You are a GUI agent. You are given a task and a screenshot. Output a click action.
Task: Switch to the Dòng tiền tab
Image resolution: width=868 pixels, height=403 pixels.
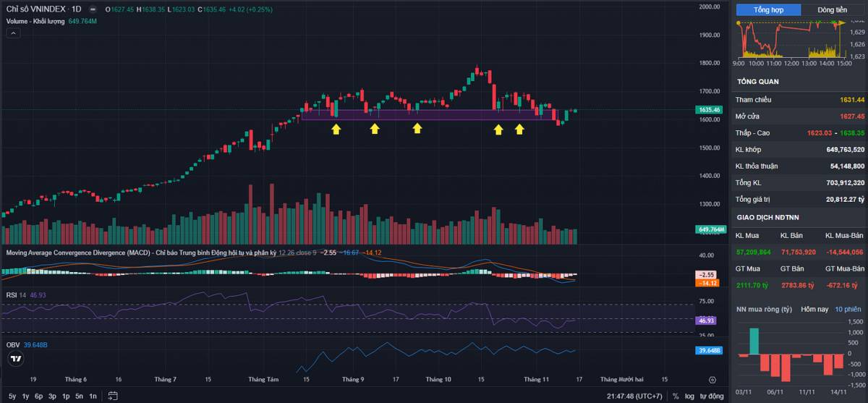click(833, 10)
